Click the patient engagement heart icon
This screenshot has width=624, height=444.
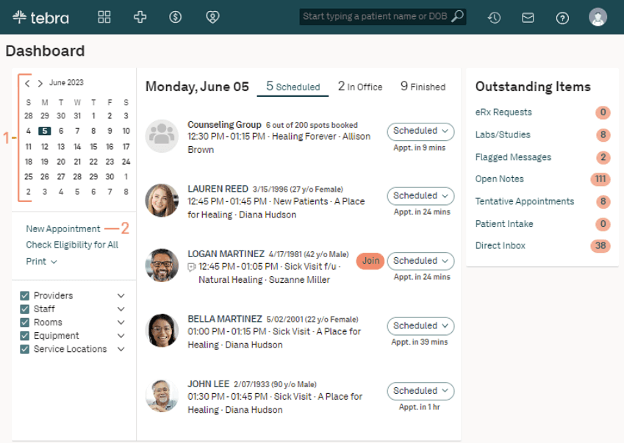coord(212,17)
